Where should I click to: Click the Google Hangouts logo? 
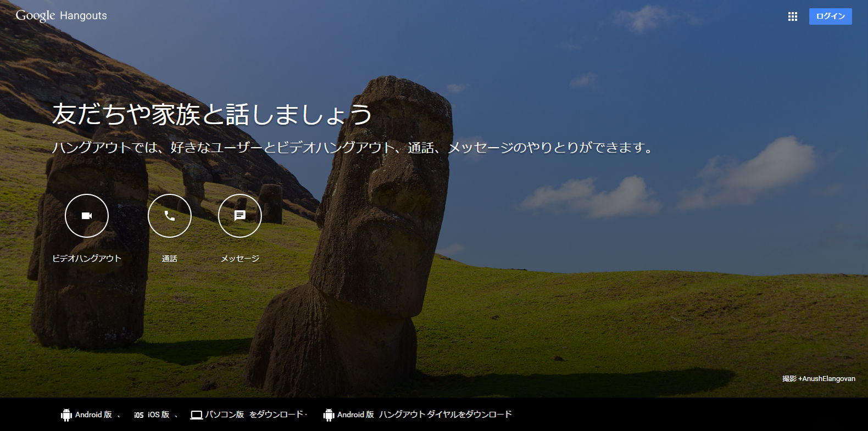(62, 15)
